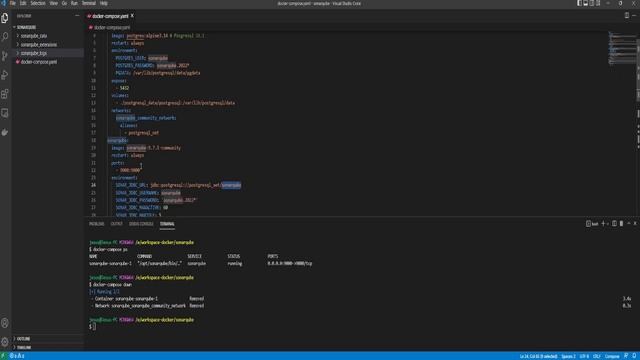Switch to the Debug Console tab
The height and width of the screenshot is (360, 640).
point(141,224)
